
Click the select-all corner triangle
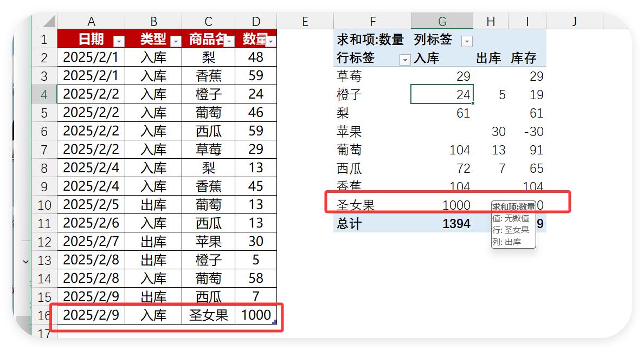pos(49,21)
